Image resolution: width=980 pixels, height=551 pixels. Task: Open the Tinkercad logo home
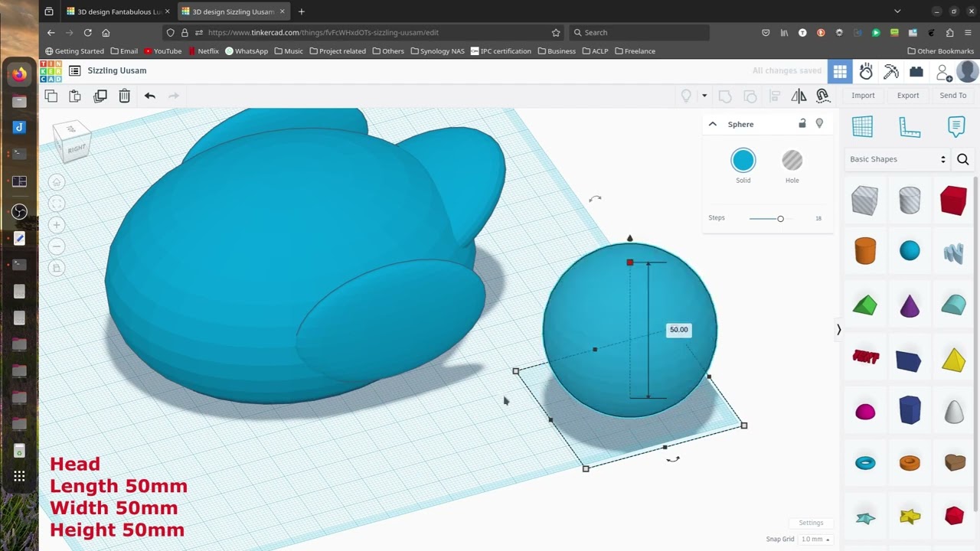coord(51,71)
